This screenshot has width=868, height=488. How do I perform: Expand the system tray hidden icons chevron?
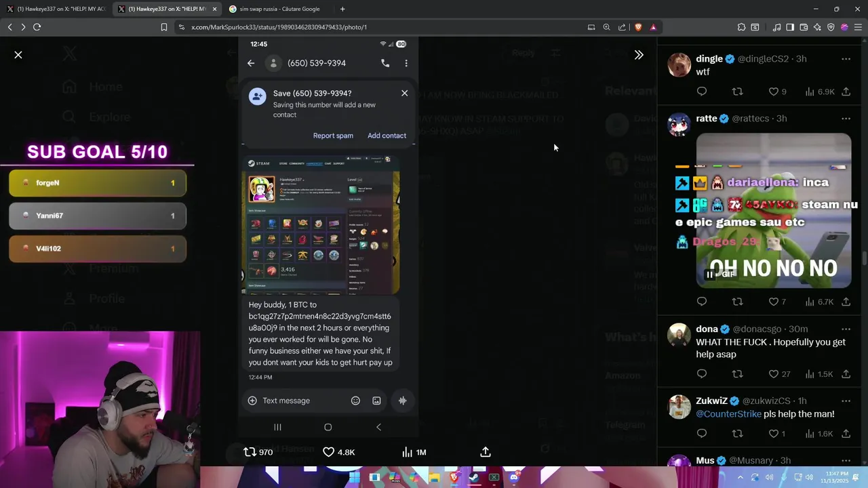coord(741,477)
